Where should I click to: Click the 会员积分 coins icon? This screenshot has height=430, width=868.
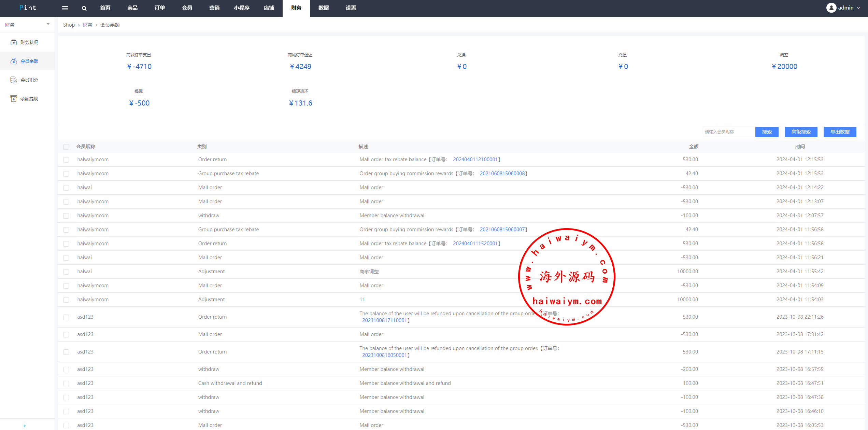point(14,80)
